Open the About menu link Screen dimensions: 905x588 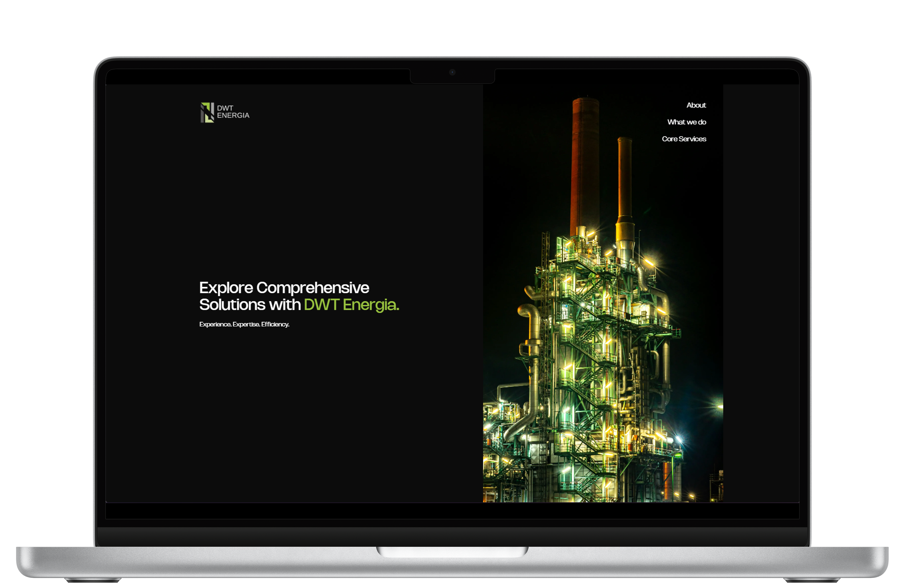(696, 105)
